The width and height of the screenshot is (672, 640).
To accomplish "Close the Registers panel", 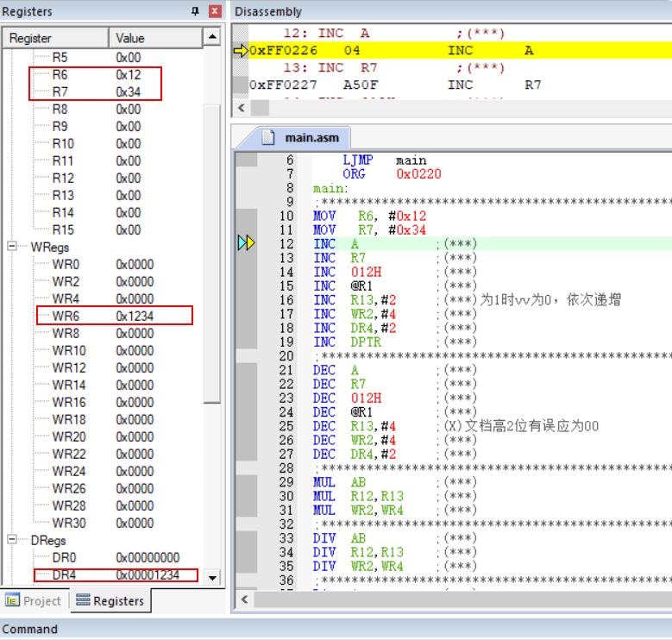I will [215, 11].
